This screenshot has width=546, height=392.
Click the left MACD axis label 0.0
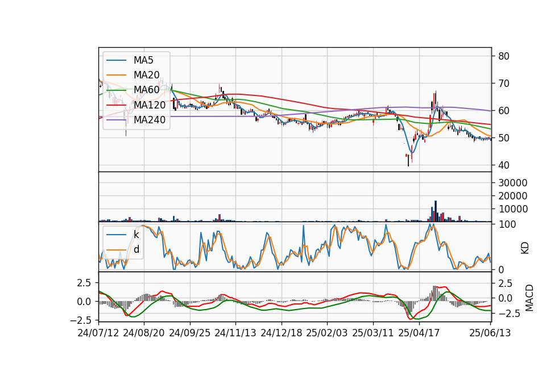pos(84,301)
